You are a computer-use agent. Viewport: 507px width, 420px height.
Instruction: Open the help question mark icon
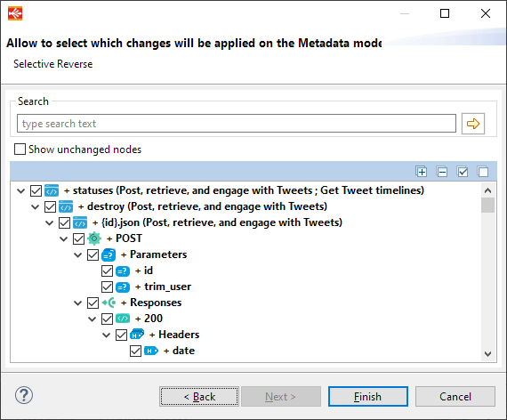pyautogui.click(x=24, y=395)
